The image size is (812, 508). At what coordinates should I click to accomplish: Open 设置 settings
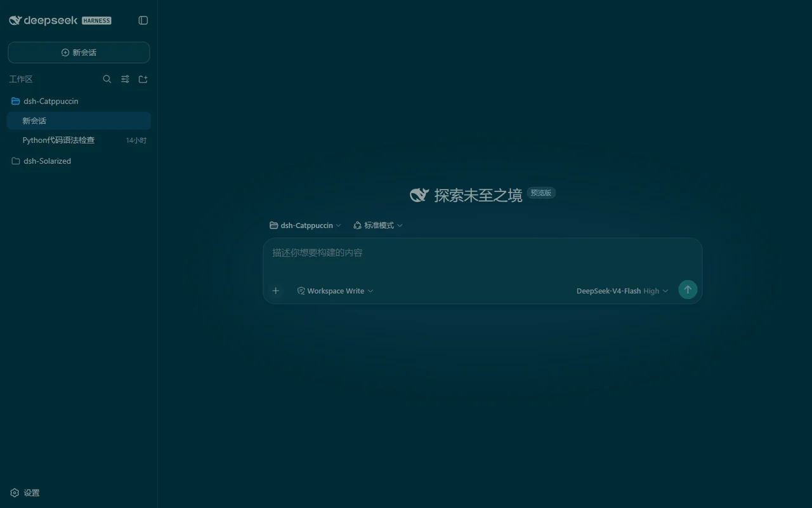(25, 493)
